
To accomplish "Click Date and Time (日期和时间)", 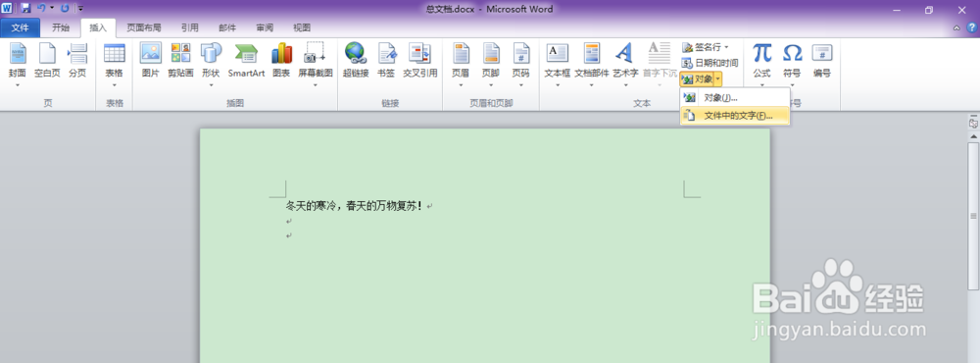I will [x=710, y=63].
